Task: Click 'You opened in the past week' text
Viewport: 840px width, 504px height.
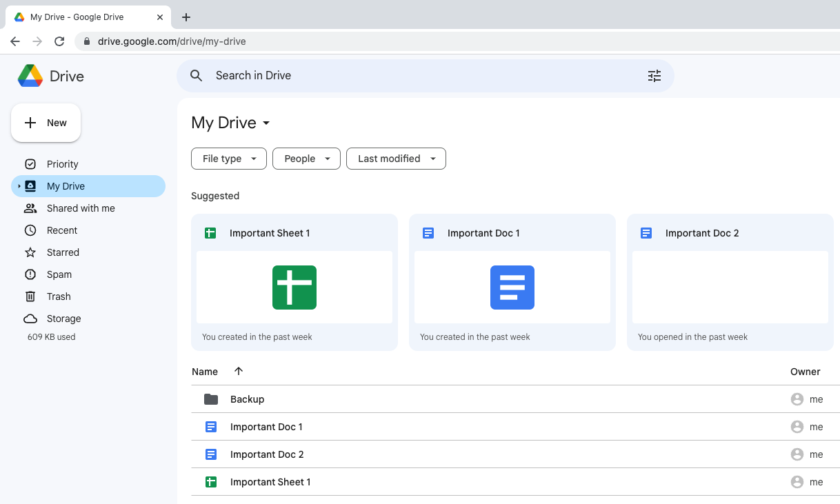Action: point(692,337)
